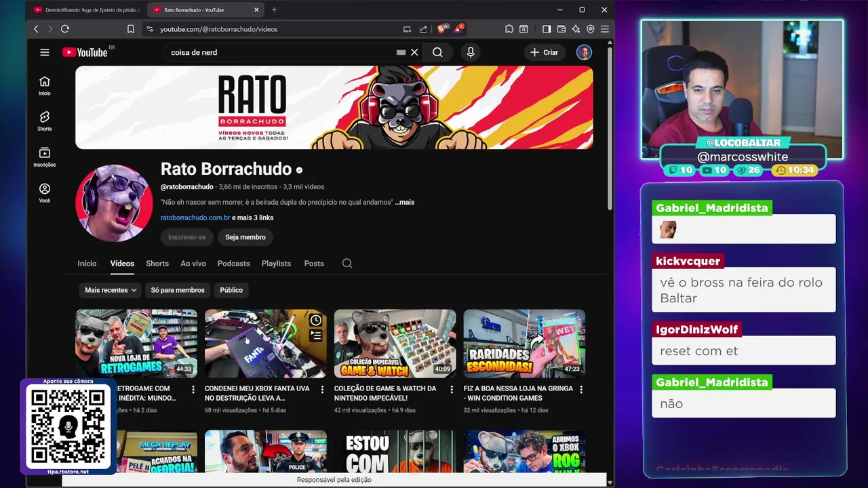Open the account avatar menu
868x488 pixels.
(584, 52)
